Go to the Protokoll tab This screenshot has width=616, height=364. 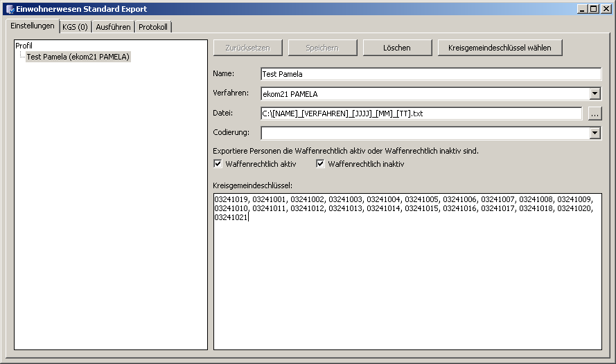pyautogui.click(x=153, y=27)
